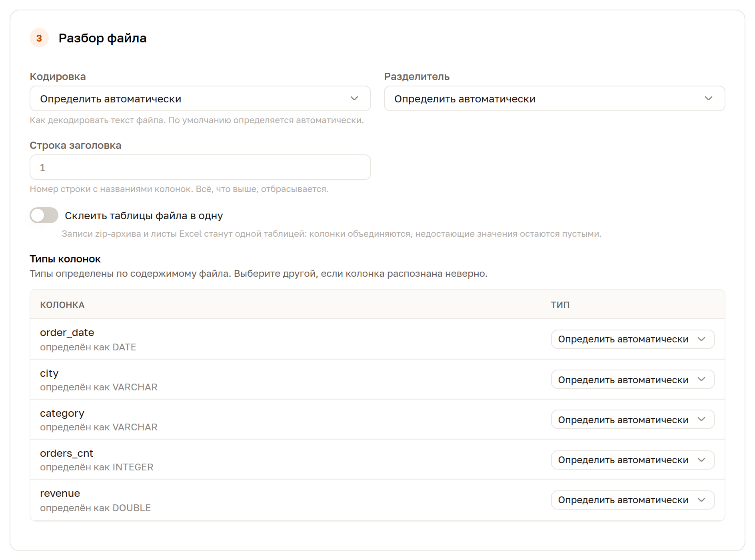Screen dimensions: 755x560
Task: Click the 'Типы колонок' section title
Action: [65, 259]
